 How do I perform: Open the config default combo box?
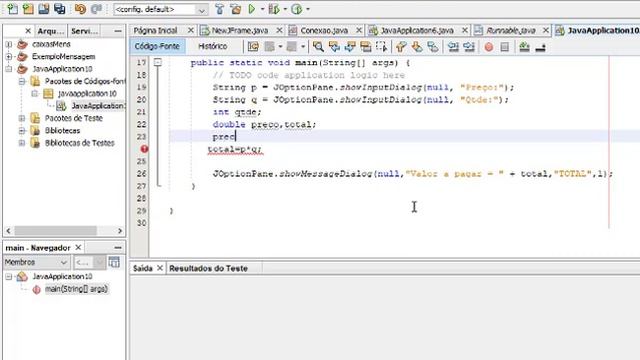coord(160,9)
